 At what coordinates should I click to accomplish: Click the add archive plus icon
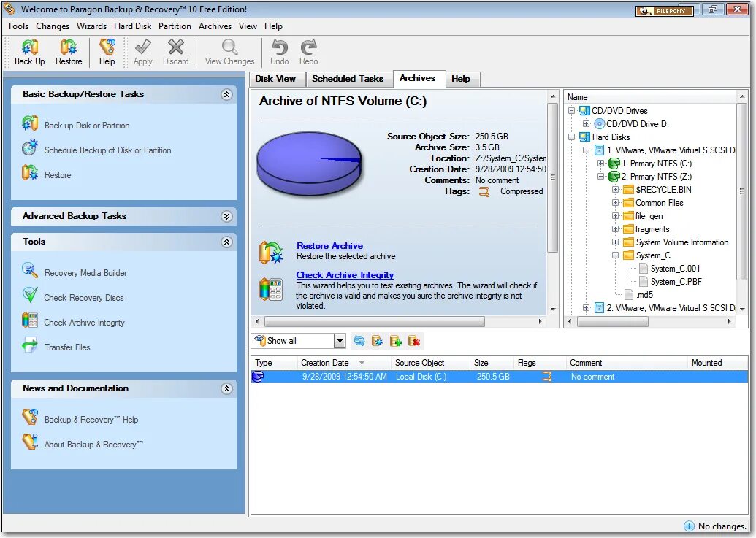click(x=396, y=341)
